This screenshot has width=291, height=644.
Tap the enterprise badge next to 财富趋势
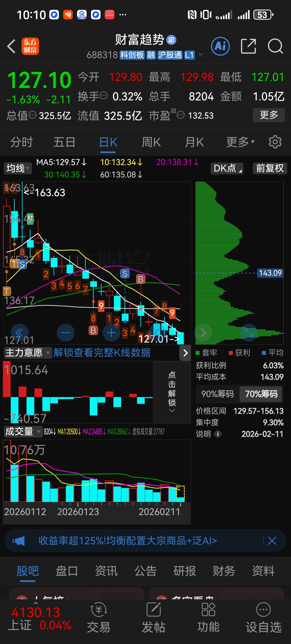click(171, 40)
